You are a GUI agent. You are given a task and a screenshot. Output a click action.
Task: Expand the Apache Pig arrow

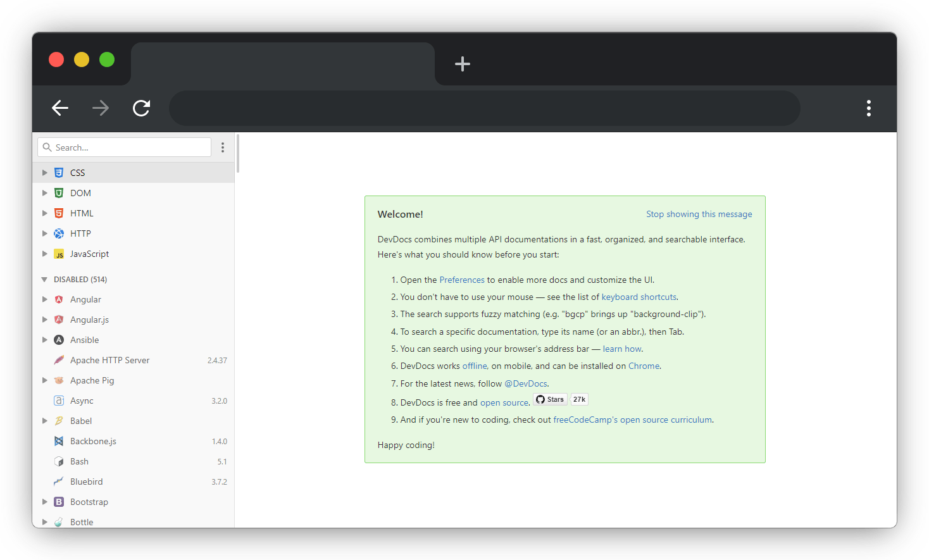[x=44, y=380]
